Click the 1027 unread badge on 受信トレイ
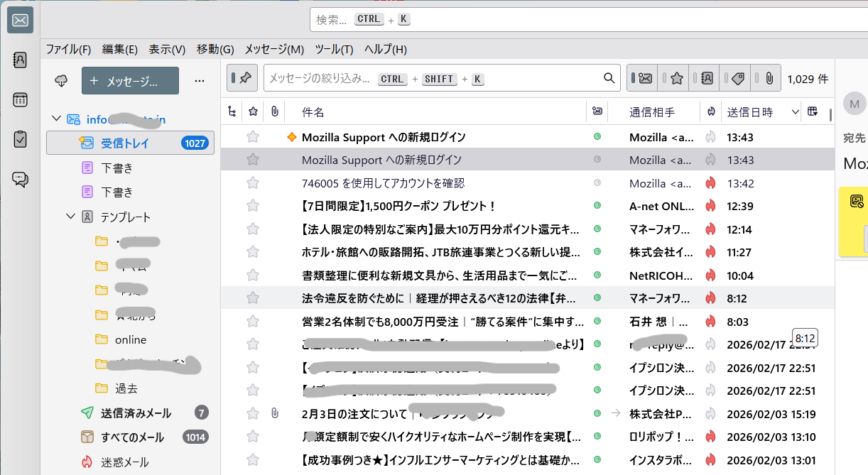This screenshot has height=475, width=868. pyautogui.click(x=195, y=143)
